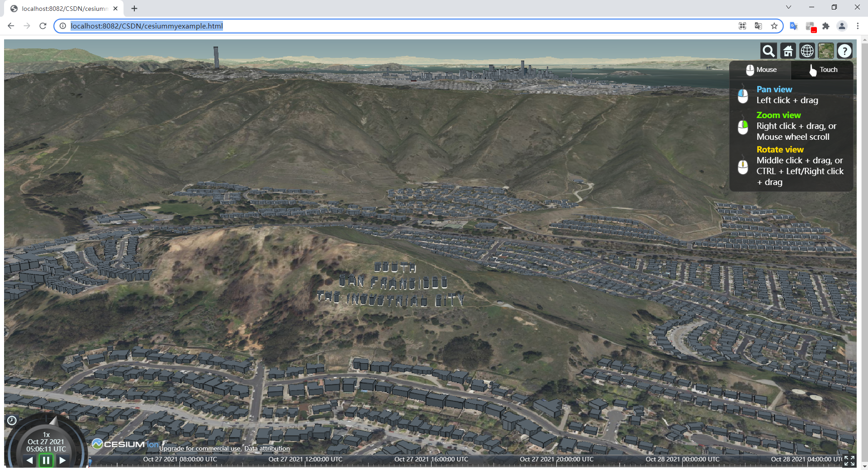
Task: Switch to Touch instructions tab
Action: point(823,70)
